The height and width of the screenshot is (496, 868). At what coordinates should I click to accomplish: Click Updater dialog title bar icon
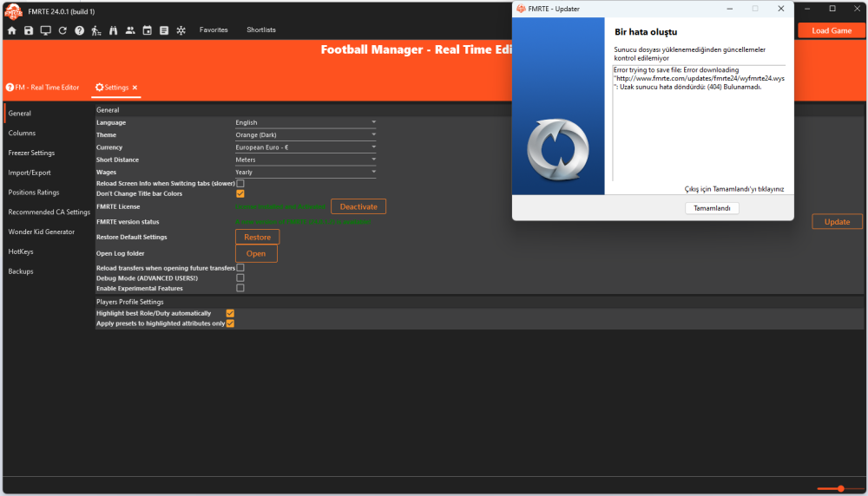521,9
